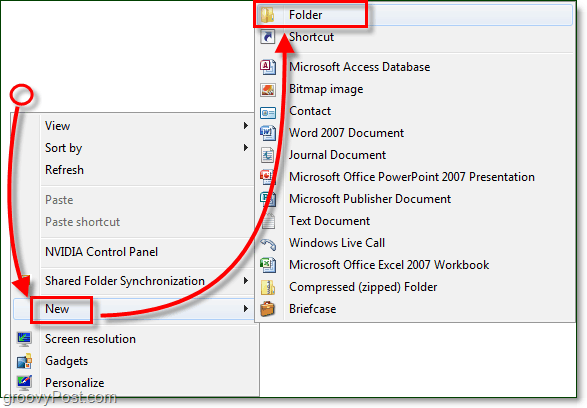Create a new Shortcut

(415, 37)
